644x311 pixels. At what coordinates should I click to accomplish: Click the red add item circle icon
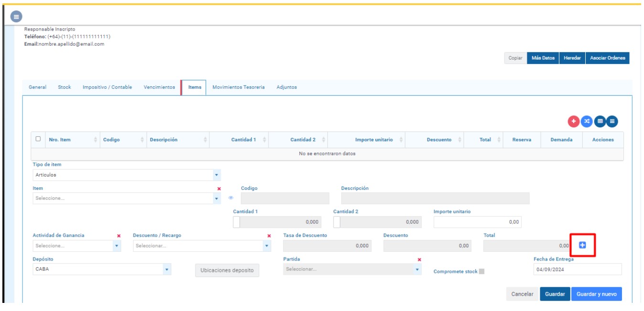(x=574, y=121)
